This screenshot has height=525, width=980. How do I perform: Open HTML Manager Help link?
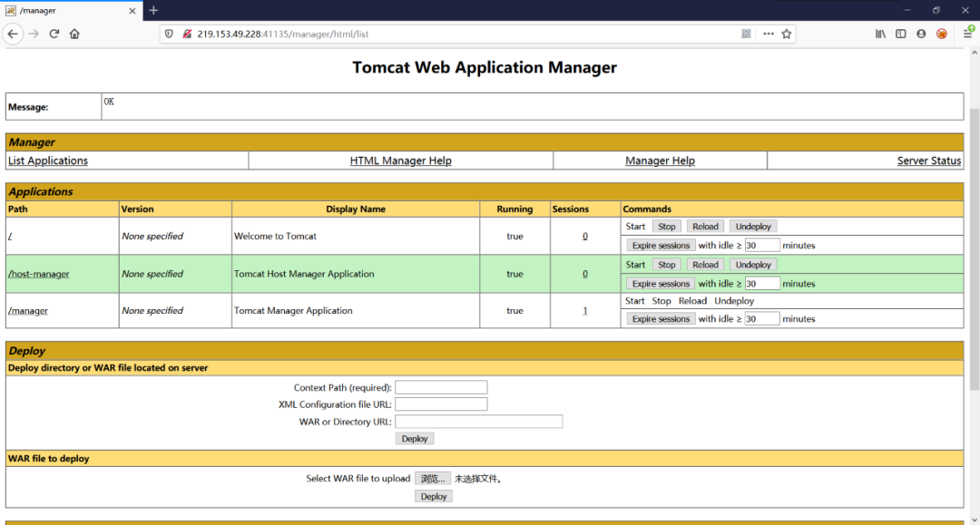click(x=401, y=160)
